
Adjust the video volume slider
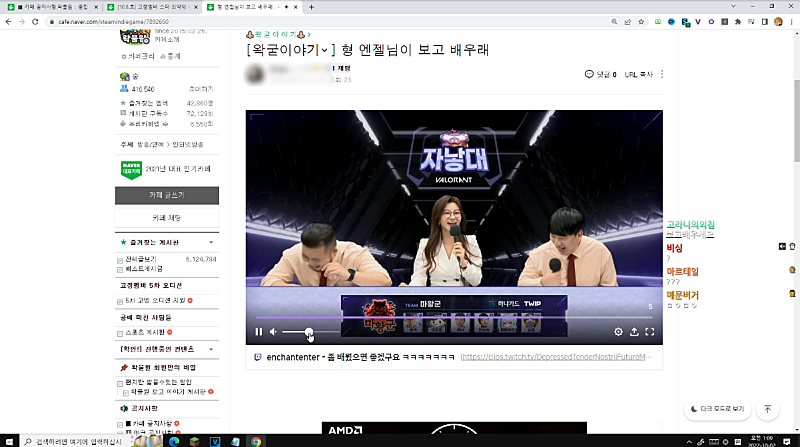(x=310, y=332)
